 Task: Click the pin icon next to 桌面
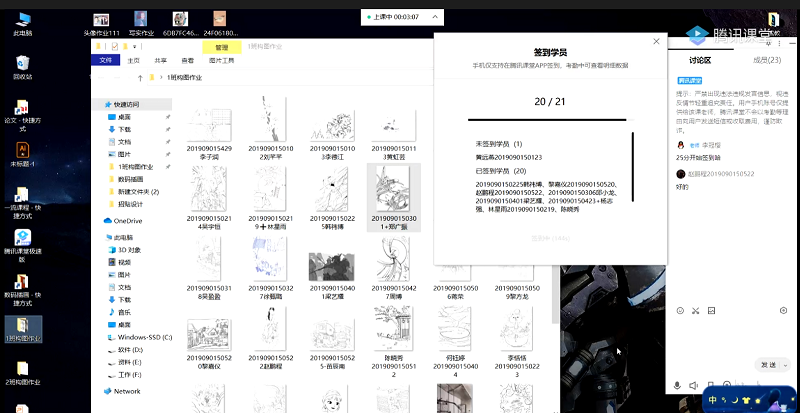(168, 117)
